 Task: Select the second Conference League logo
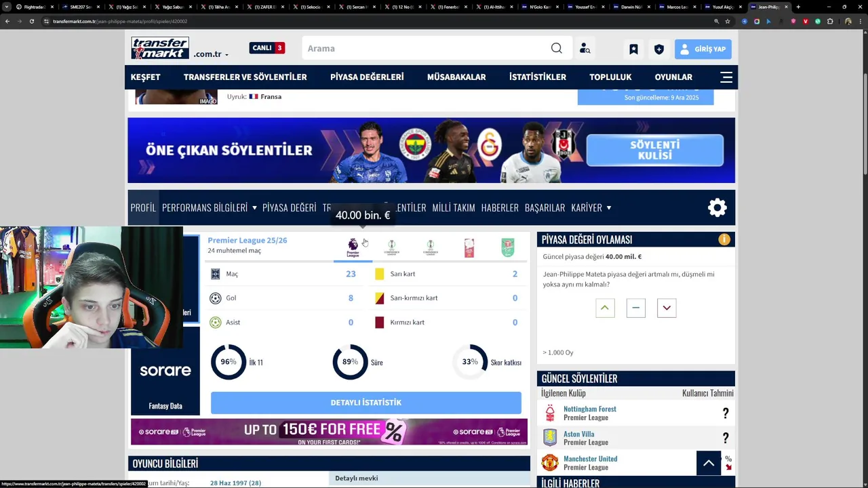(x=430, y=247)
